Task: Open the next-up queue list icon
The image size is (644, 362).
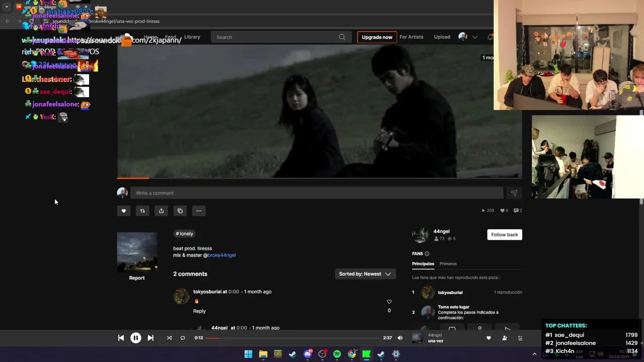Action: (520, 338)
